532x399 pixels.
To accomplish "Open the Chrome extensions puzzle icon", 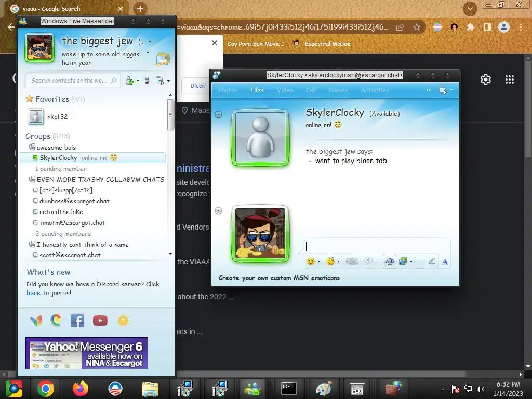I will [471, 27].
